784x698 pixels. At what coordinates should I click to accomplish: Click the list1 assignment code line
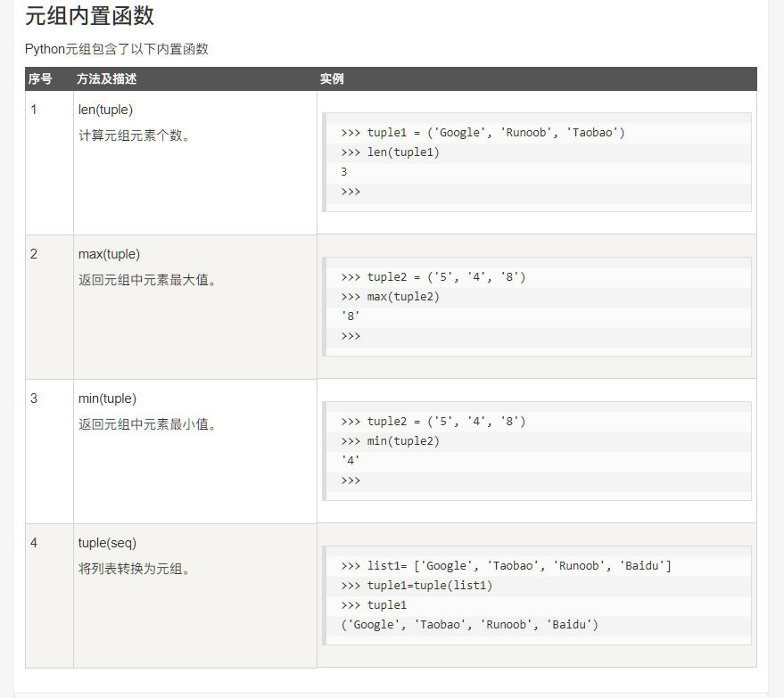click(506, 566)
